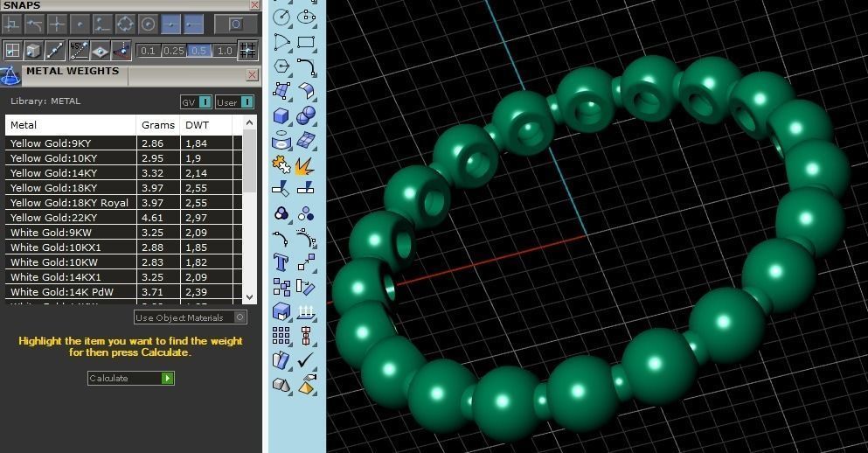
Task: Toggle the User library switch
Action: click(x=235, y=102)
